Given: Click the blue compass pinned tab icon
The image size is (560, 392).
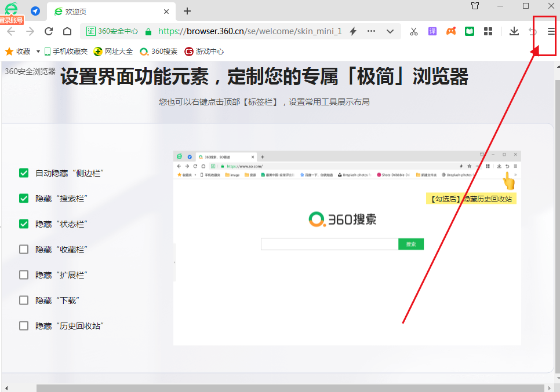Looking at the screenshot, I should [35, 11].
